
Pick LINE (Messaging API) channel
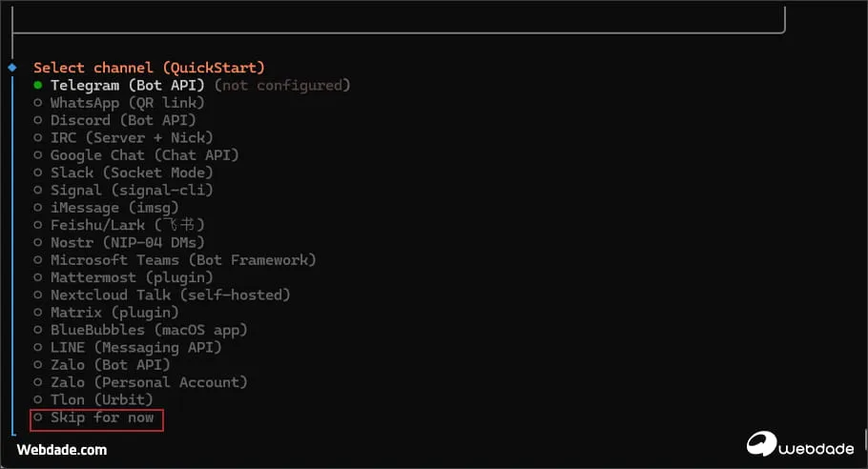[x=135, y=348]
